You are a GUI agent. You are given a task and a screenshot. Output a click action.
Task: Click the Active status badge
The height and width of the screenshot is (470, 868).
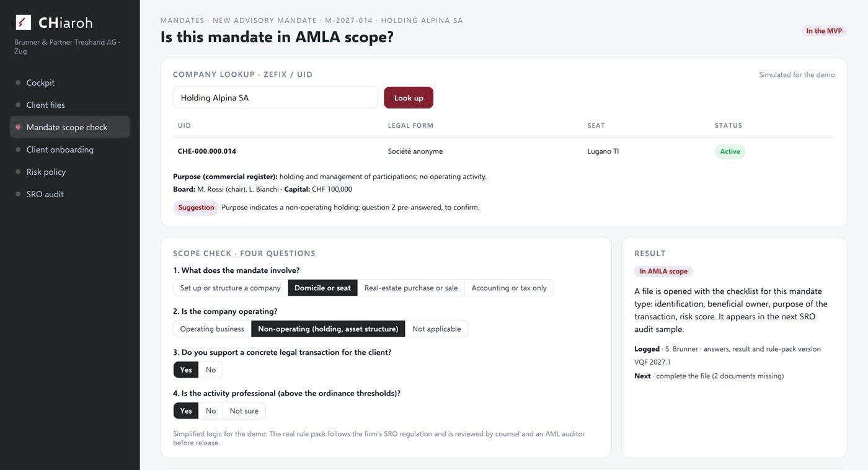pos(730,151)
